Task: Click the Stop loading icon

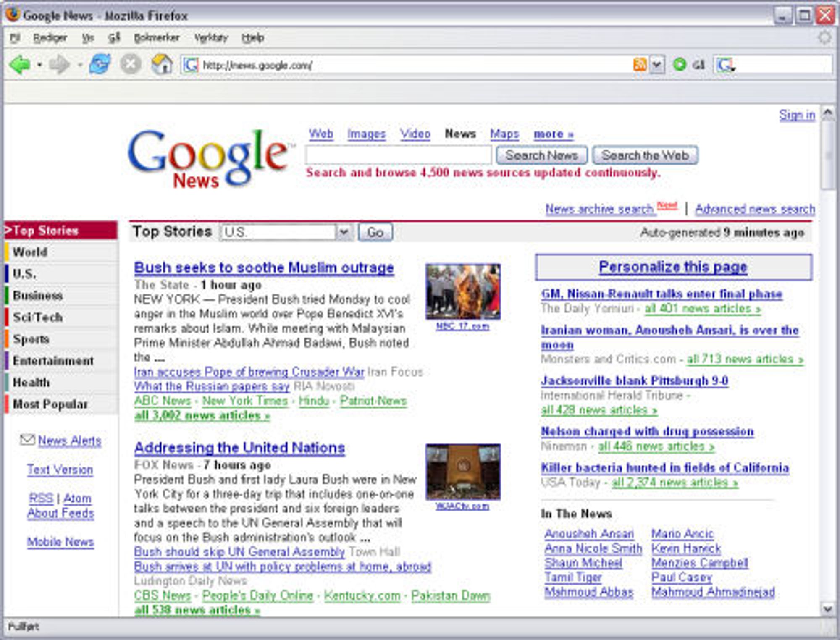Action: coord(131,65)
